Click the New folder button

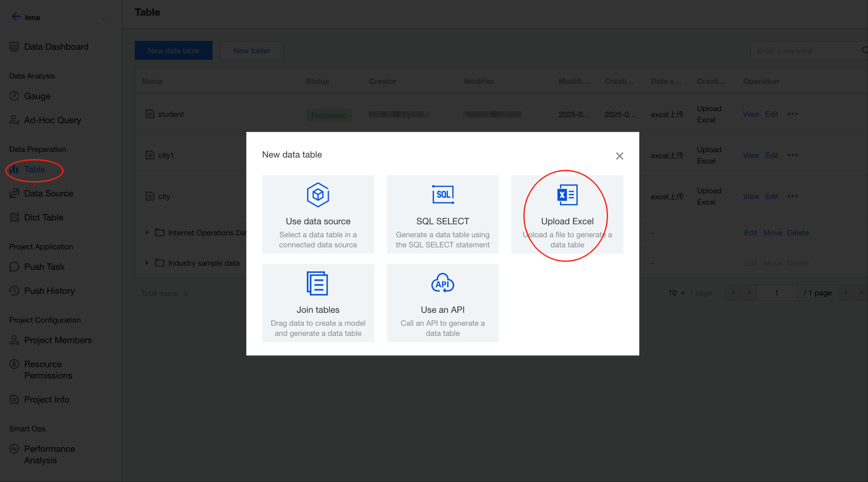click(251, 51)
